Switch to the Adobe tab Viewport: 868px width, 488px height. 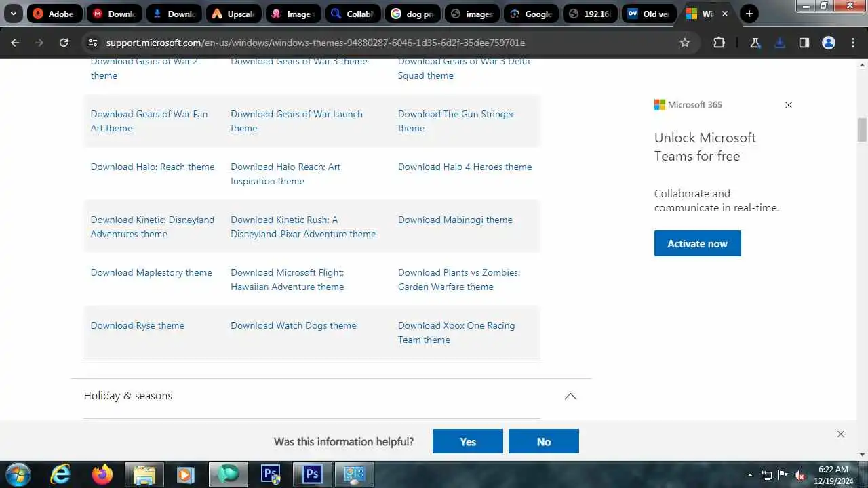(x=54, y=14)
